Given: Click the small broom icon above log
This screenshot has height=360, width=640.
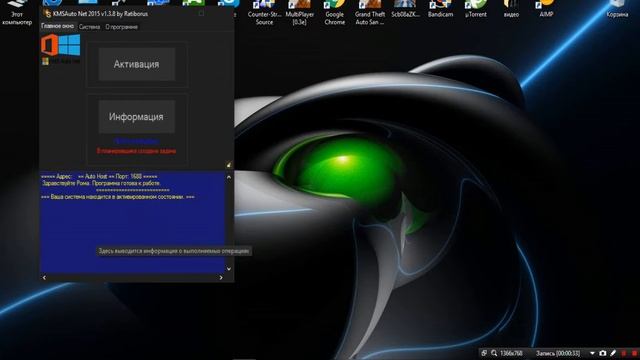Looking at the screenshot, I should [x=229, y=164].
